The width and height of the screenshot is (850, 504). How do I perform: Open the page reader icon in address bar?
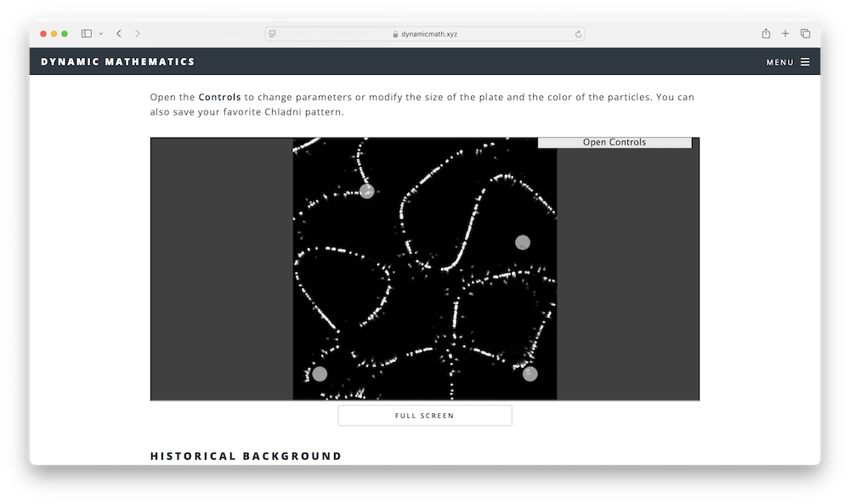[x=273, y=34]
